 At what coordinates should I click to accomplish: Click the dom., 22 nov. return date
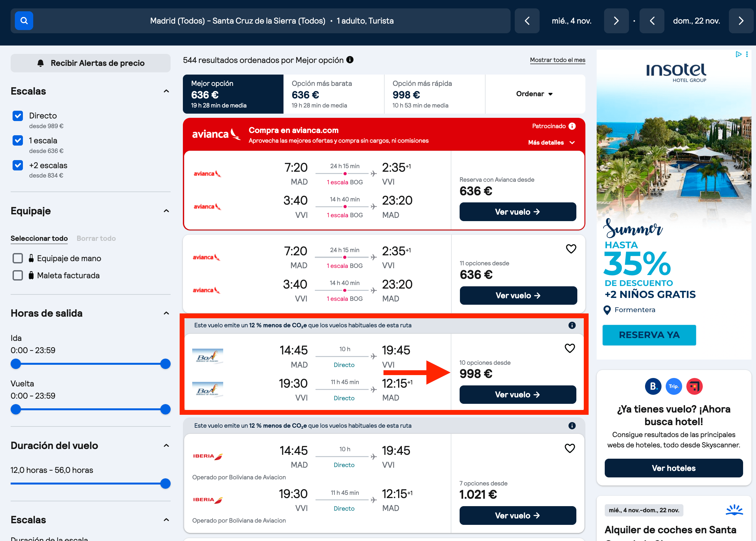696,21
